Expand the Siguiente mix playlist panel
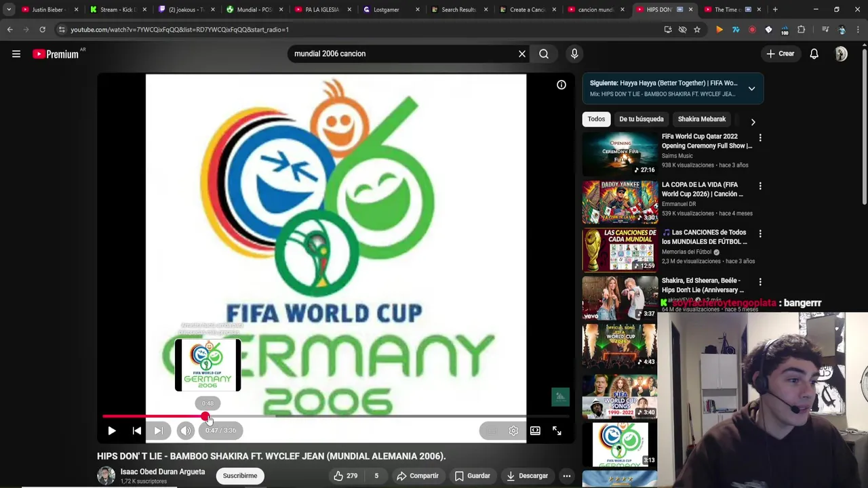The height and width of the screenshot is (488, 868). coord(751,88)
